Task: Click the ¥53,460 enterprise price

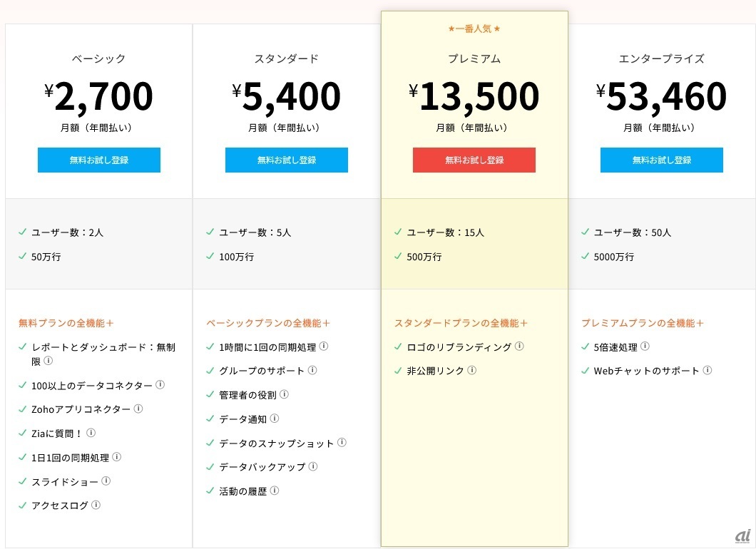Action: click(662, 97)
